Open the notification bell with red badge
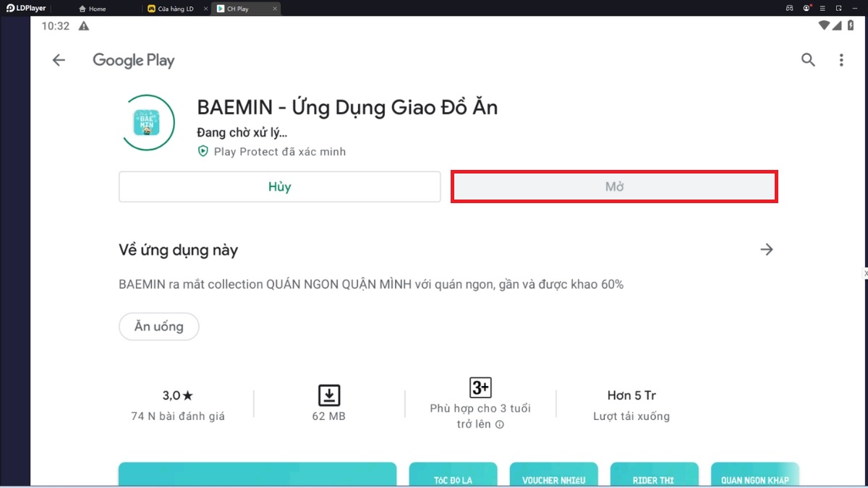868x488 pixels. click(x=805, y=8)
